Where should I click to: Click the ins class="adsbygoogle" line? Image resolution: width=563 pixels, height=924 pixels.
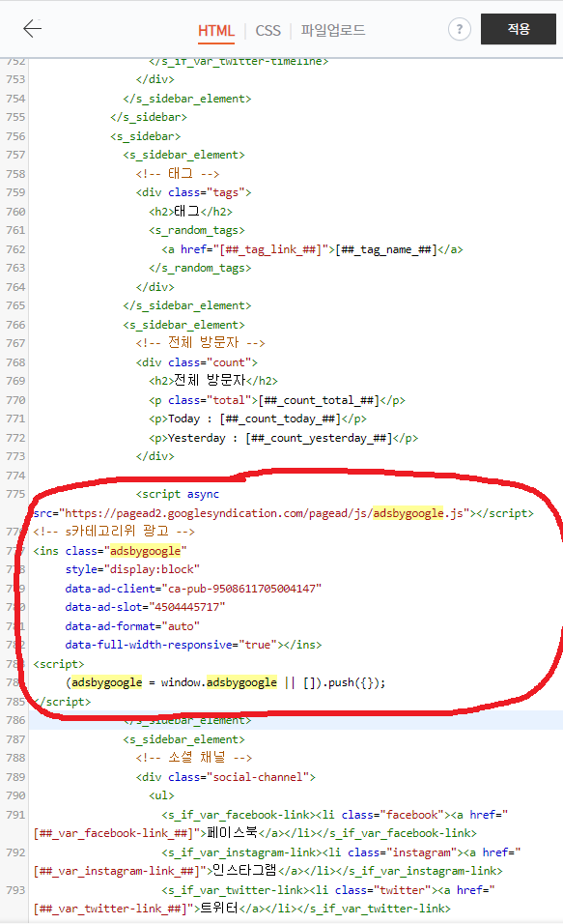click(x=110, y=551)
